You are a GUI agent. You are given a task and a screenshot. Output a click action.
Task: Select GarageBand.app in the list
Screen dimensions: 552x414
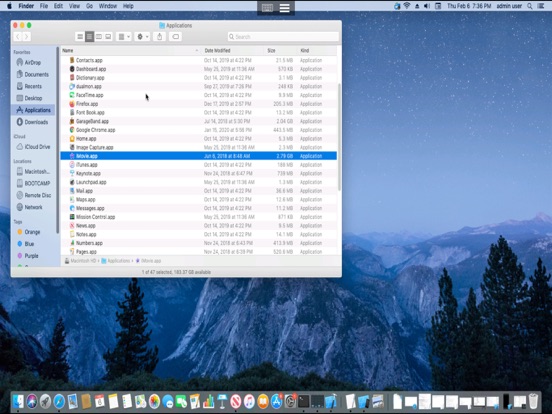click(x=199, y=121)
